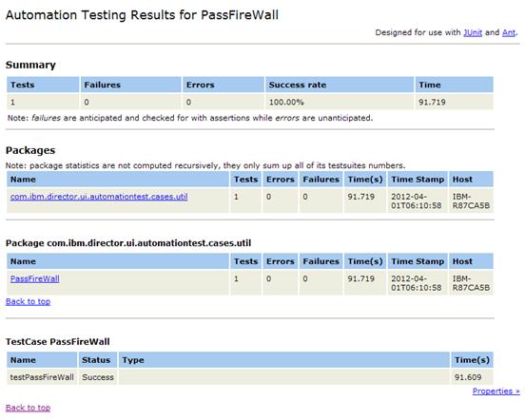525x420 pixels.
Task: Click the Success status cell
Action: point(98,377)
